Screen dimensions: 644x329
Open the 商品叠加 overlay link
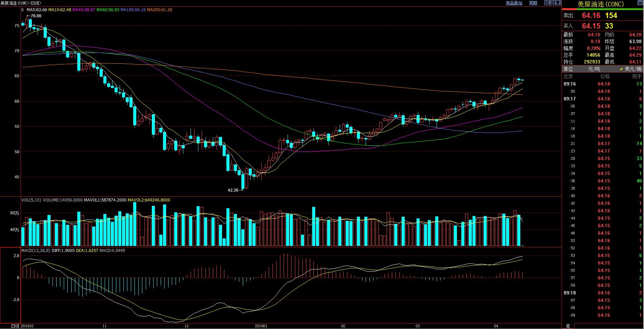514,3
